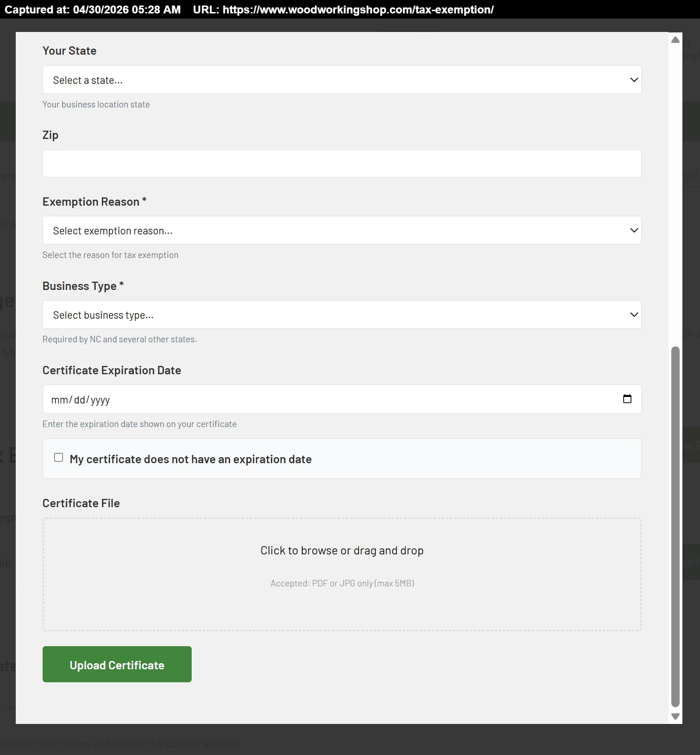Open the calendar date picker icon
Viewport: 700px width, 755px height.
tap(627, 399)
